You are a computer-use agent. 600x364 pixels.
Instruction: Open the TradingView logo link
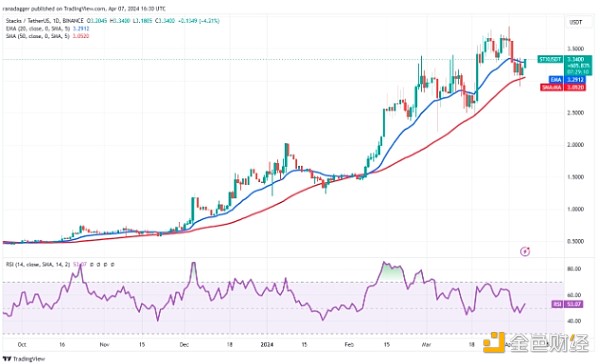click(x=24, y=359)
